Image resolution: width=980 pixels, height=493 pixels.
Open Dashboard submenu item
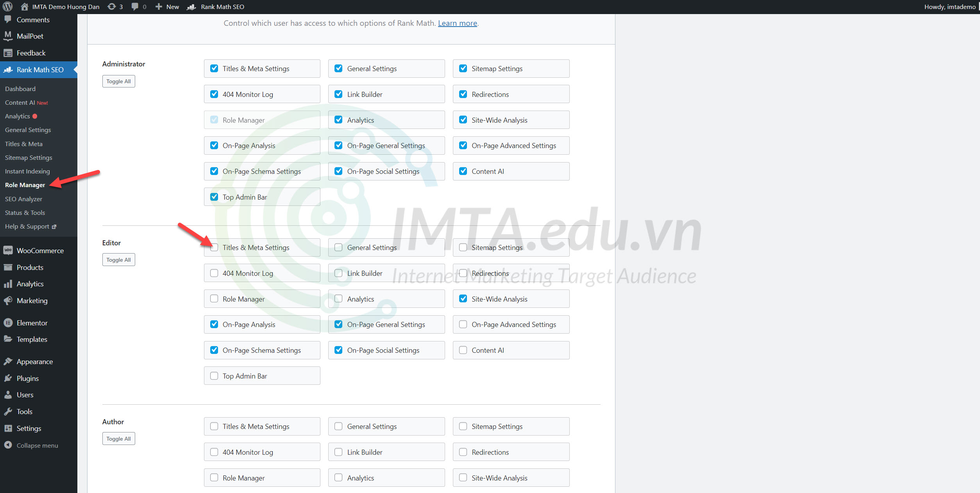20,89
